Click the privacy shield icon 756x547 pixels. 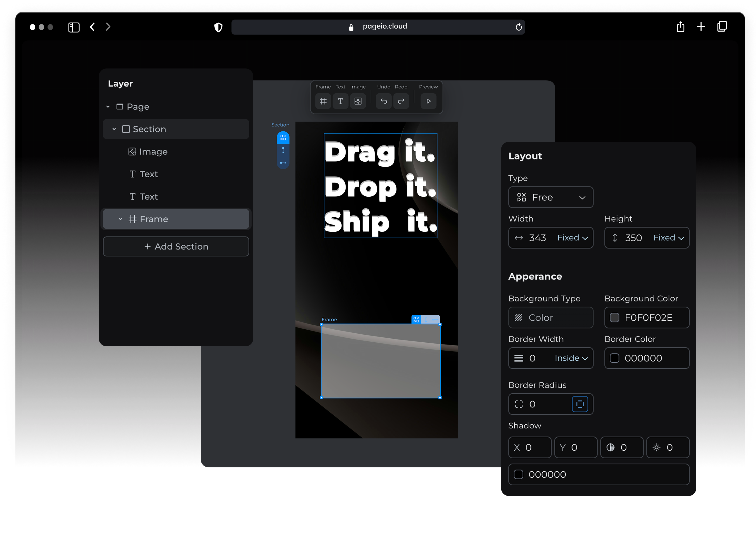pos(218,27)
